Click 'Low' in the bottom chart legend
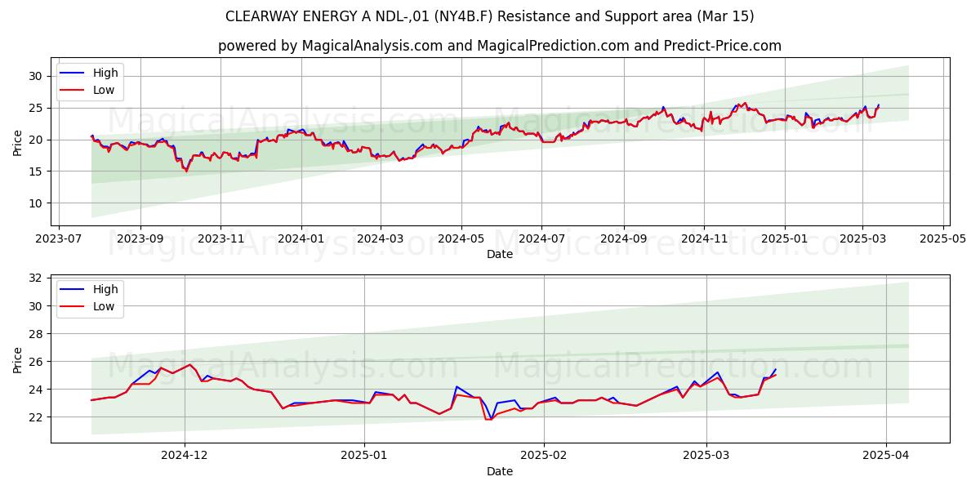980x490 pixels. 104,306
